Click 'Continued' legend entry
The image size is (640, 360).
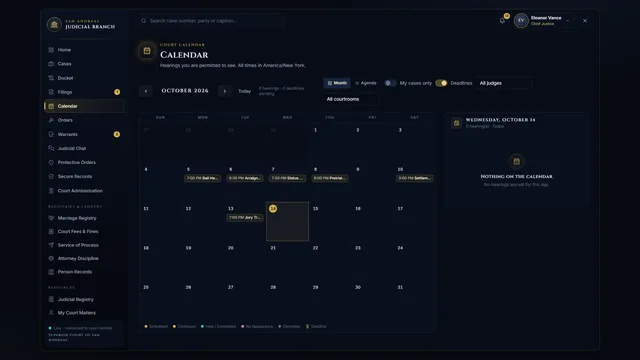(x=184, y=327)
